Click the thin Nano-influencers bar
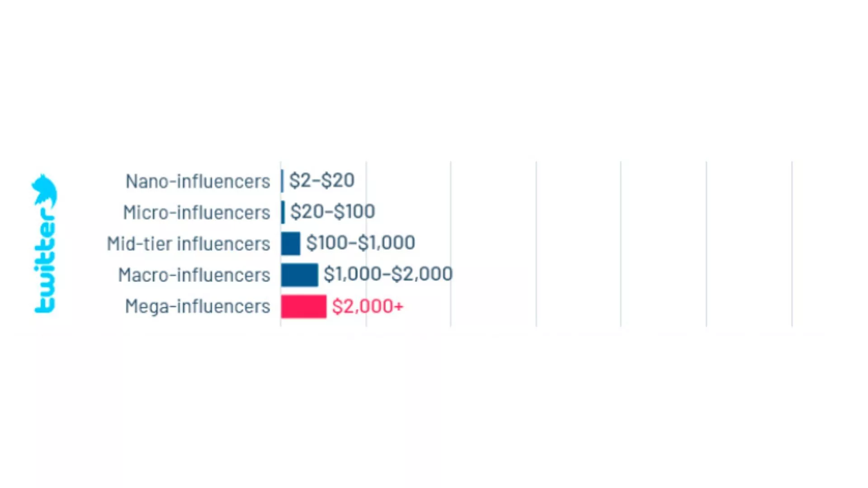This screenshot has width=868, height=488. (x=282, y=181)
